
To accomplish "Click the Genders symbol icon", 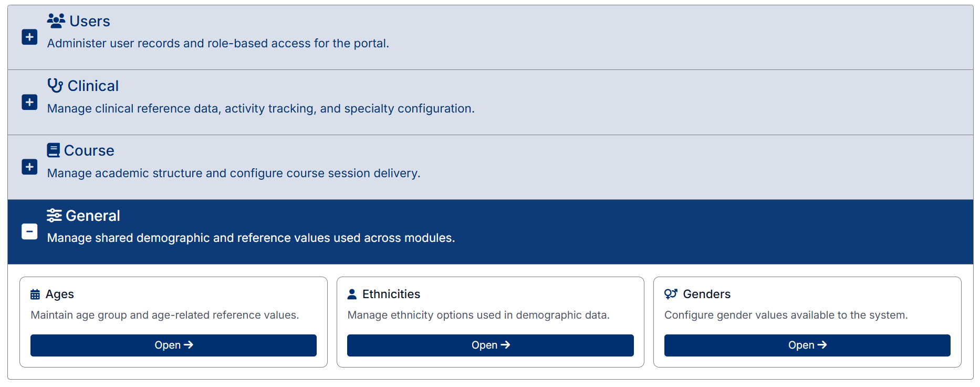I will (671, 294).
